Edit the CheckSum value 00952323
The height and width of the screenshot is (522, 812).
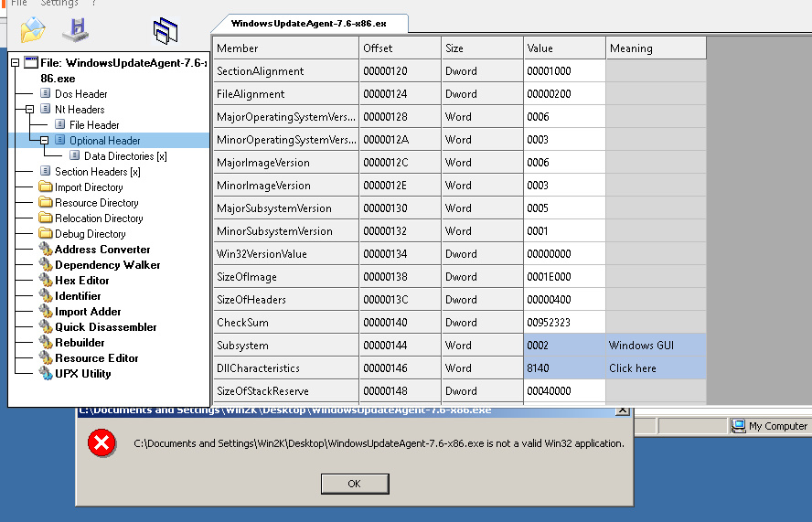point(564,322)
